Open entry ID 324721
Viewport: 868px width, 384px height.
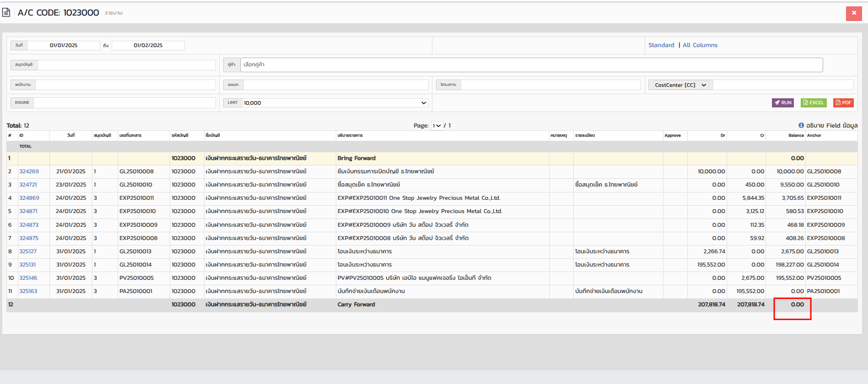coord(28,185)
